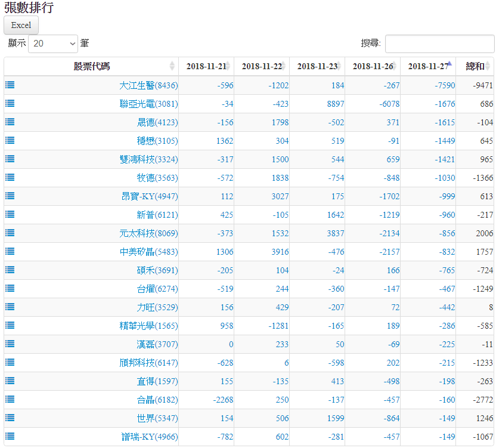Click the list icon beside 世界(5347)

[x=10, y=418]
